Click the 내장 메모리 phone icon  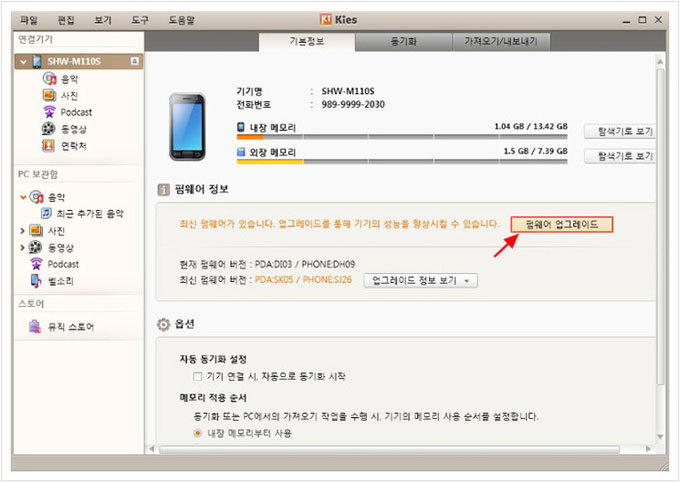pyautogui.click(x=241, y=127)
